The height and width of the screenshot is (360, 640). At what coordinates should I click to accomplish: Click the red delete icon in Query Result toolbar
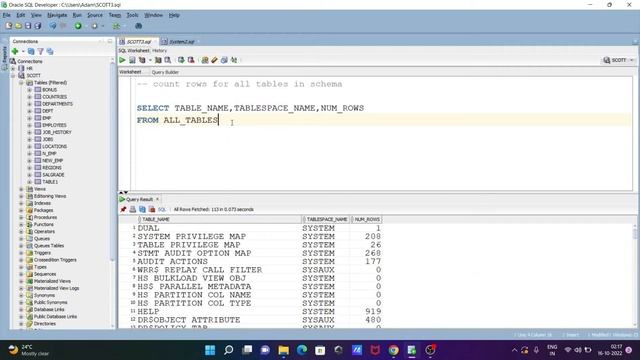tap(152, 209)
